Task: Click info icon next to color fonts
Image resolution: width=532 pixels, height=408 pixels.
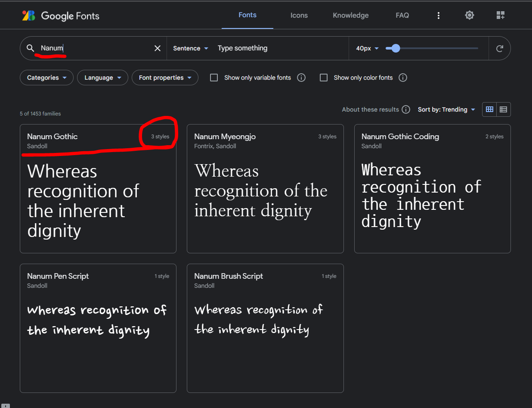Action: (x=403, y=78)
